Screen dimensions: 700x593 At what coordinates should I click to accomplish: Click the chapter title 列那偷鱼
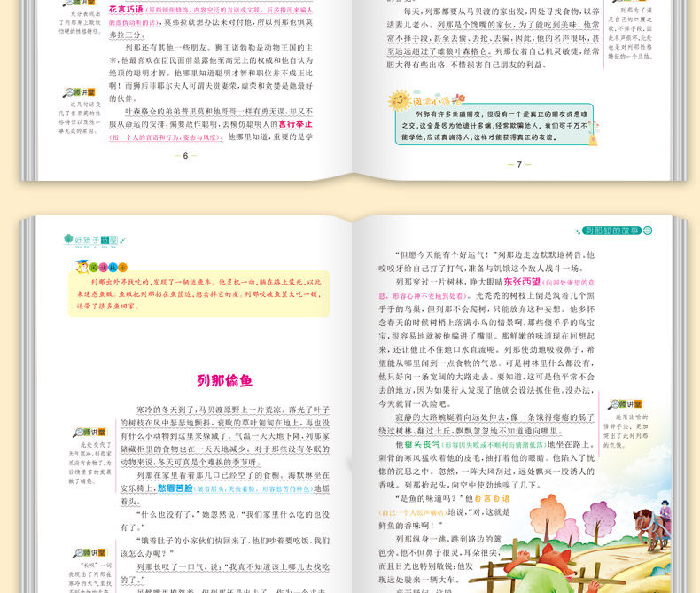224,381
